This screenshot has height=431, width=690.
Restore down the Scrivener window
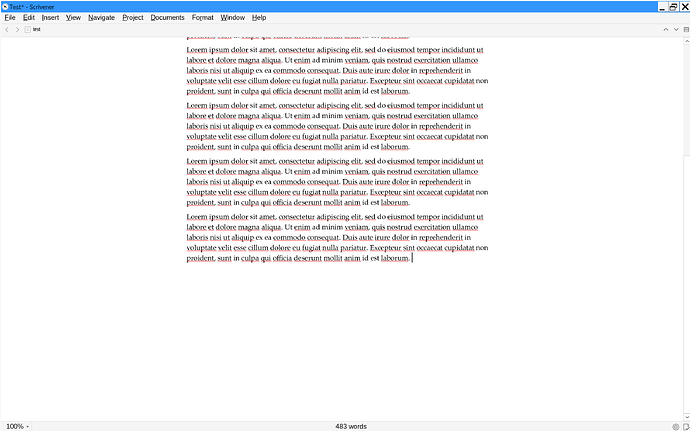pos(673,7)
